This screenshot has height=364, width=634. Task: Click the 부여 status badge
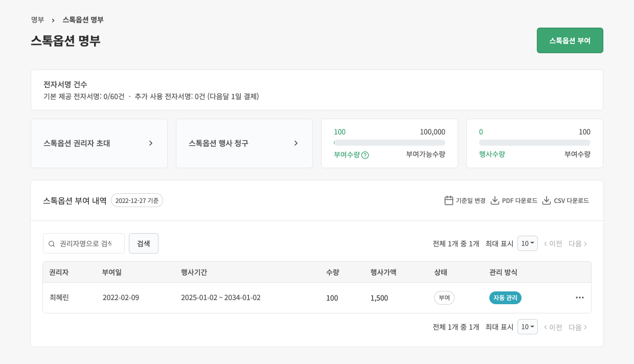point(444,298)
